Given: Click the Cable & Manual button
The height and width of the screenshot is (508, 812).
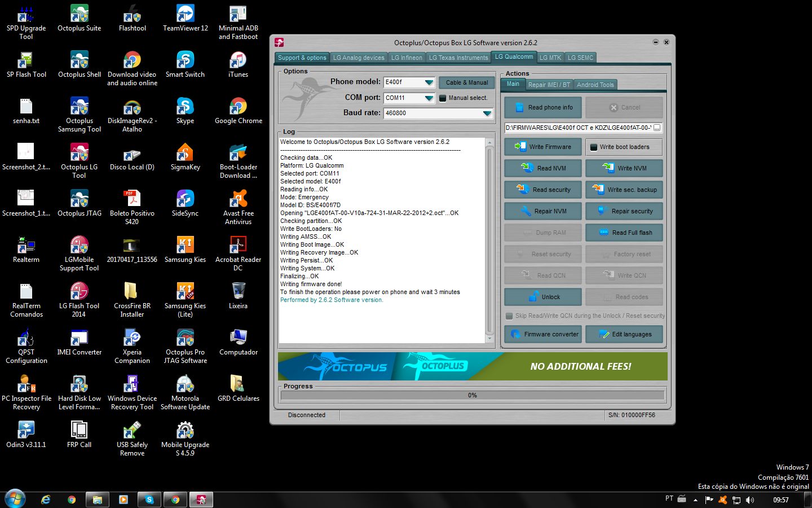Looking at the screenshot, I should tap(467, 82).
